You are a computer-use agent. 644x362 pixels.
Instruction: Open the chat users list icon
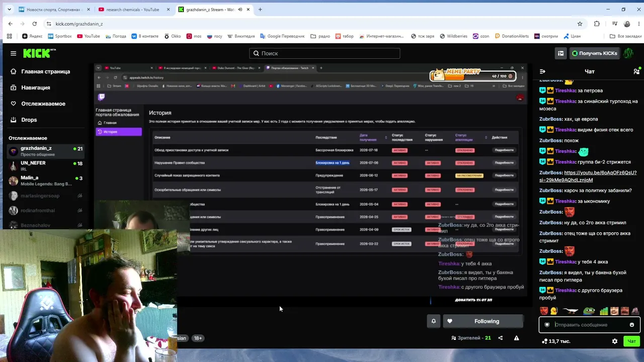[636, 71]
